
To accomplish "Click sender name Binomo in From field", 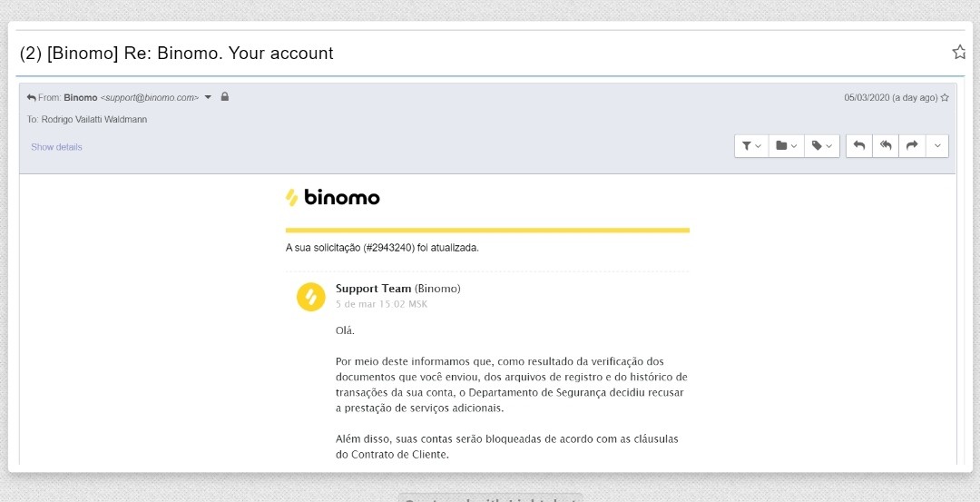I will click(x=81, y=97).
